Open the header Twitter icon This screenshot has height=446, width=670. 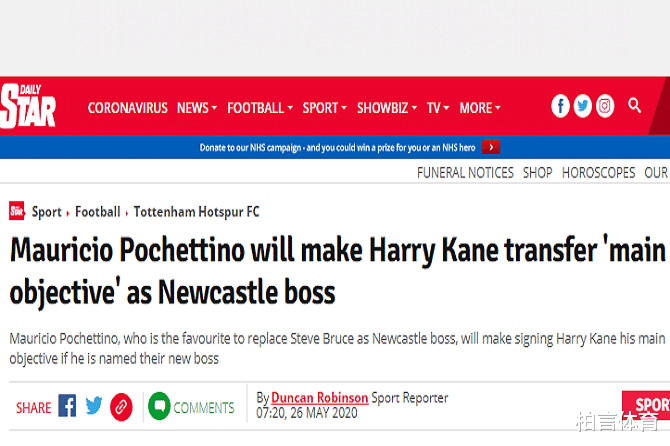tap(583, 106)
